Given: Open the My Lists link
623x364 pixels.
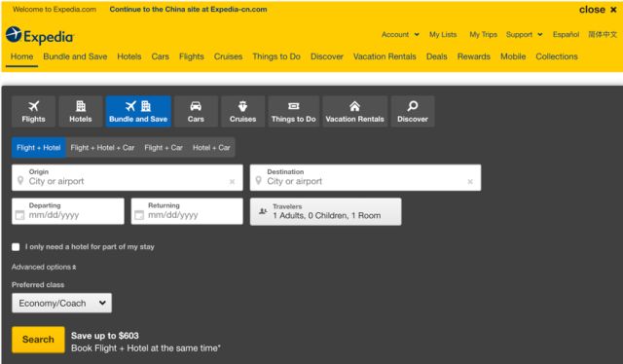Looking at the screenshot, I should 443,35.
